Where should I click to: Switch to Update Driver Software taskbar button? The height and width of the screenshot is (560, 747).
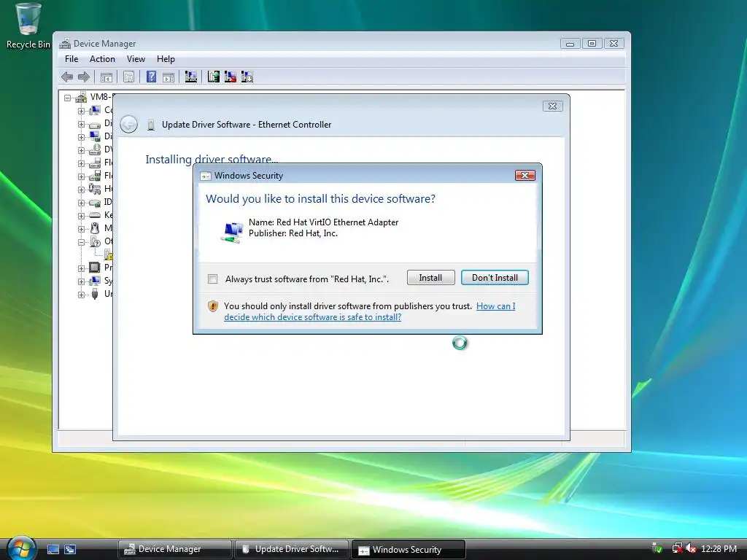290,549
